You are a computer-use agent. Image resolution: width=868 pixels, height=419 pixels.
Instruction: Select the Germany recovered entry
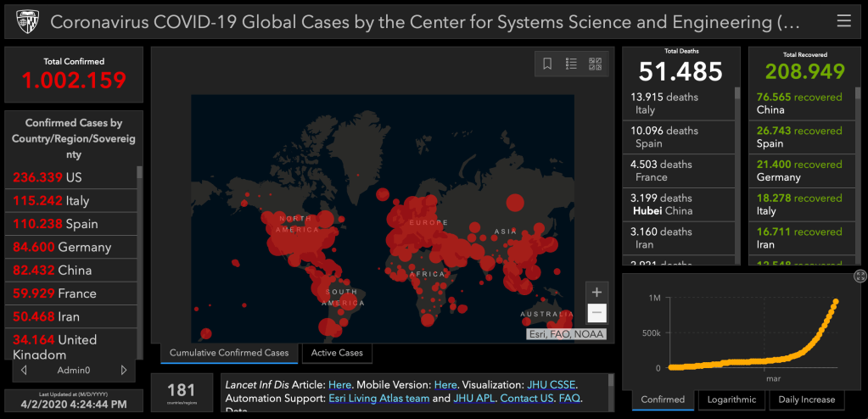pyautogui.click(x=798, y=170)
